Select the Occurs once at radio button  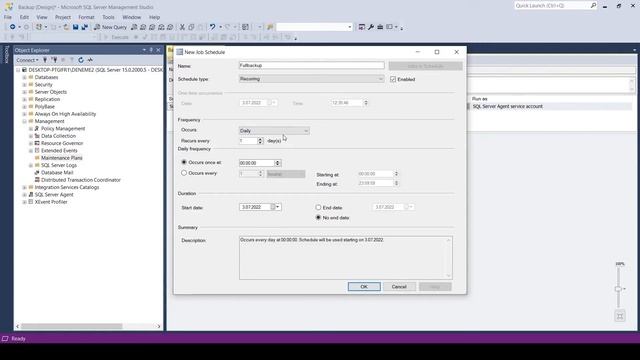tap(184, 162)
